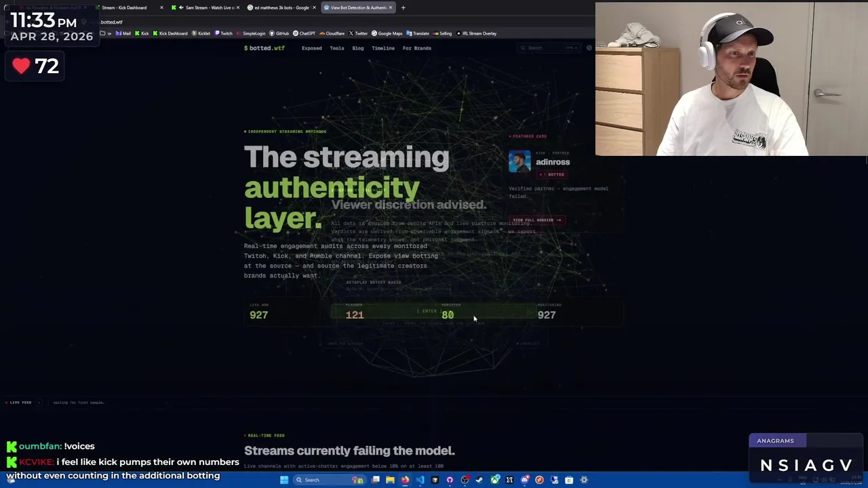Open Task View on the taskbar

click(x=375, y=480)
